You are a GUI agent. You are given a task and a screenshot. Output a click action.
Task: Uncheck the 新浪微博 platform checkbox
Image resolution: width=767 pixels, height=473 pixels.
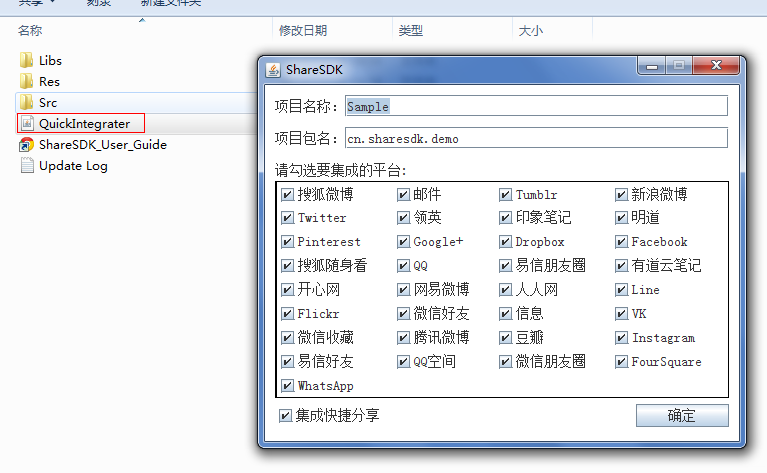click(621, 195)
